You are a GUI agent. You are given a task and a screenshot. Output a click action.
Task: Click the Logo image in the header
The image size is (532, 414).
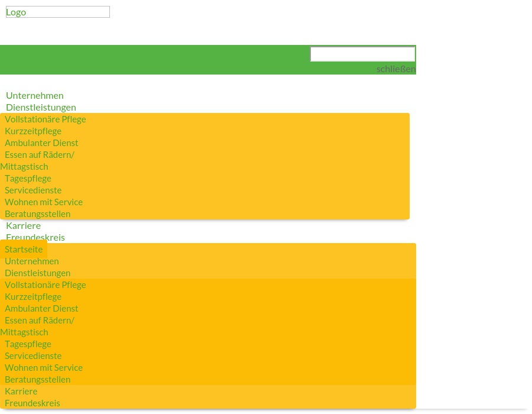[57, 12]
